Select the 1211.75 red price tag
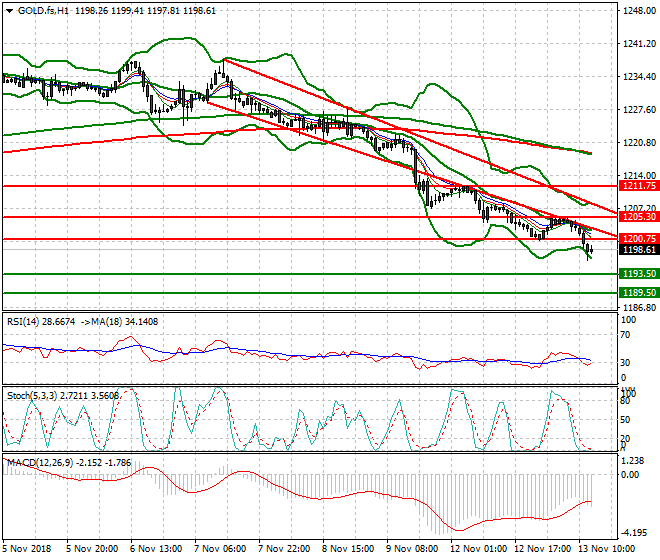Screen dimensions: 660x560 637,186
